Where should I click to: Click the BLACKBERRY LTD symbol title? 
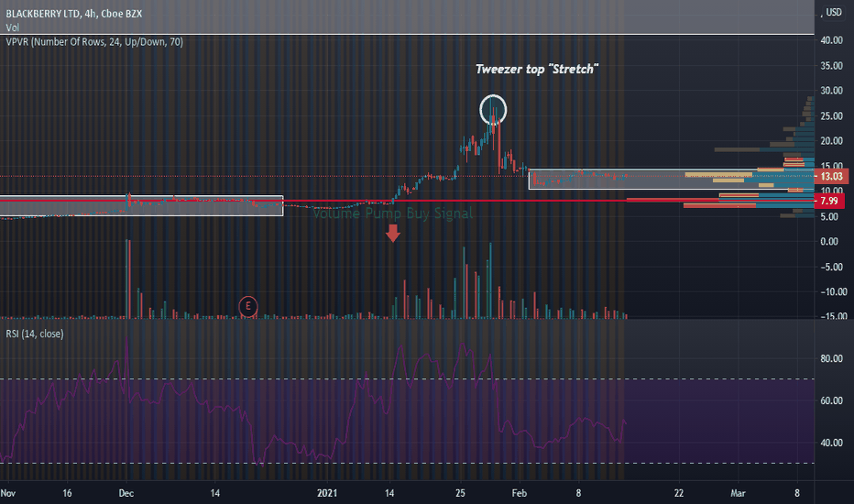74,14
